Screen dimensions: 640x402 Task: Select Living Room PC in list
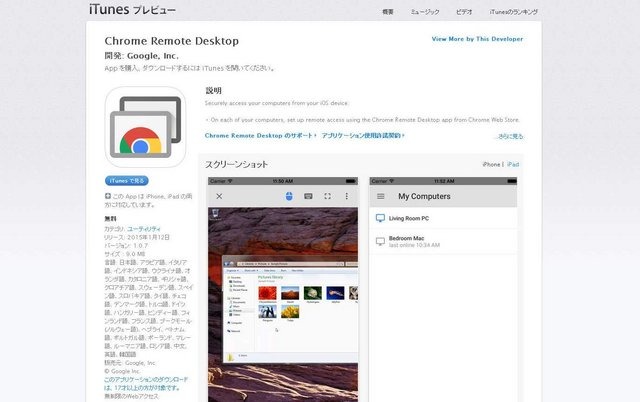[x=443, y=218]
